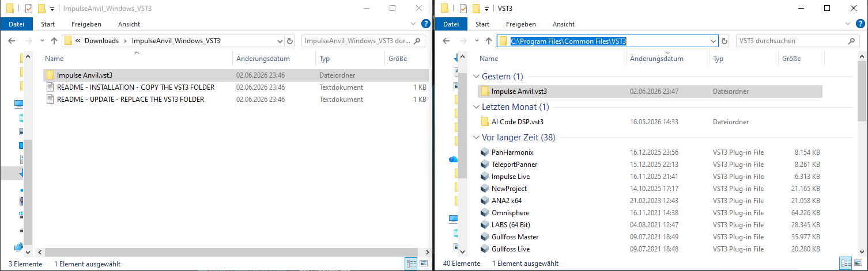Click Impulse Anvil.vst3 folder in VST3 window
Screen dimensions: 868x271
coord(650,91)
